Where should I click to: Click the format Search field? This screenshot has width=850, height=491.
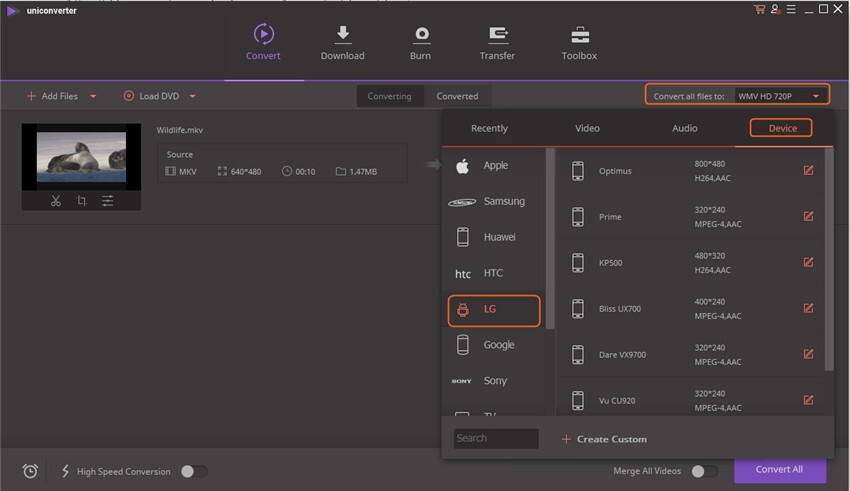coord(496,438)
